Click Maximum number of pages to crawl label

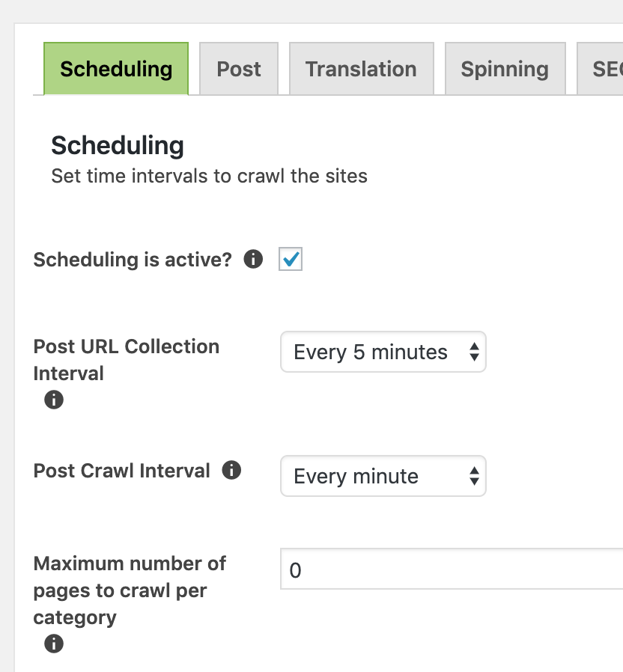pyautogui.click(x=130, y=590)
